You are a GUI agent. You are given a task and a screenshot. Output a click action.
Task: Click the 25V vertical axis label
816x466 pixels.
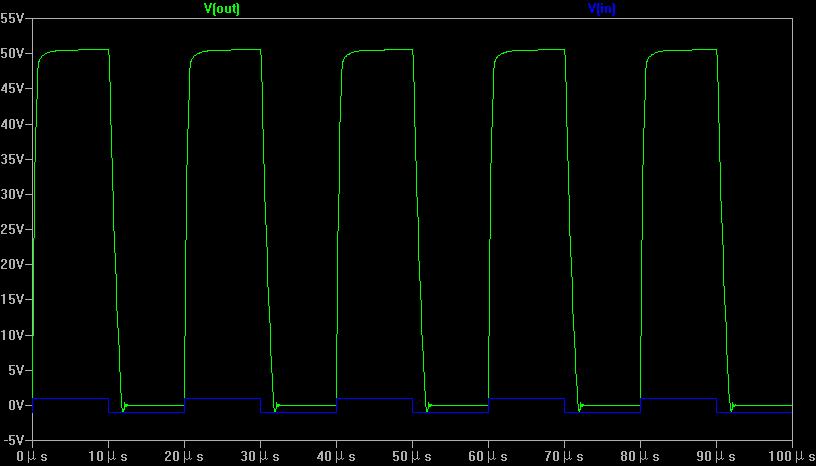click(x=12, y=230)
